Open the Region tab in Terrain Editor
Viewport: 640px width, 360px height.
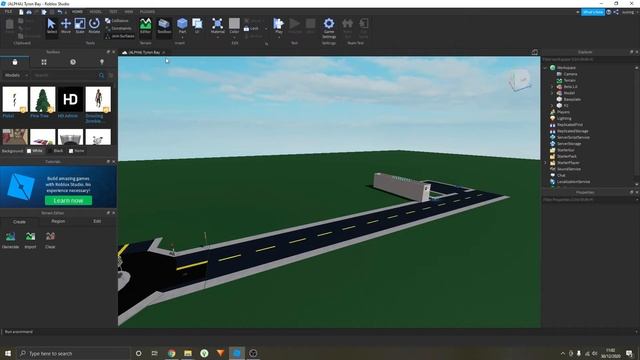point(58,221)
